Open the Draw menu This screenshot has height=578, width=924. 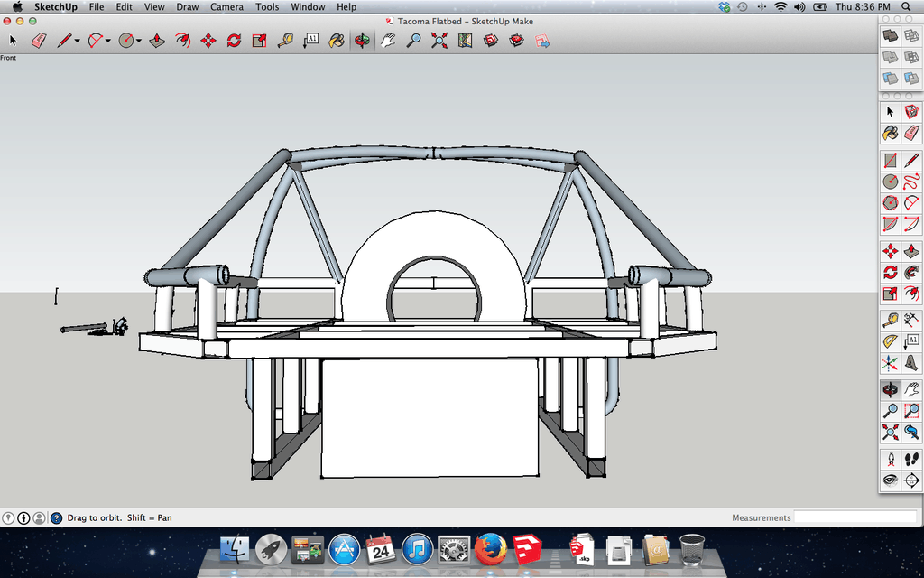click(187, 7)
